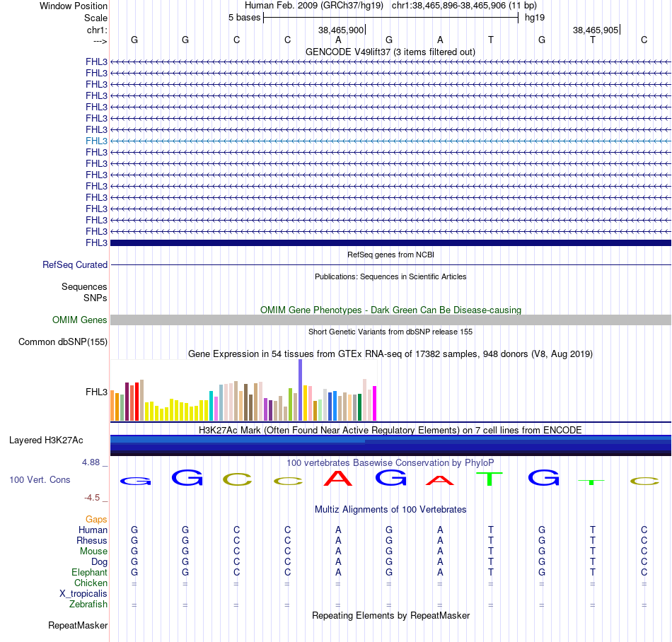Click the FHL3 label beside GTEx chart
Viewport: 672px width, 642px height.
[96, 392]
